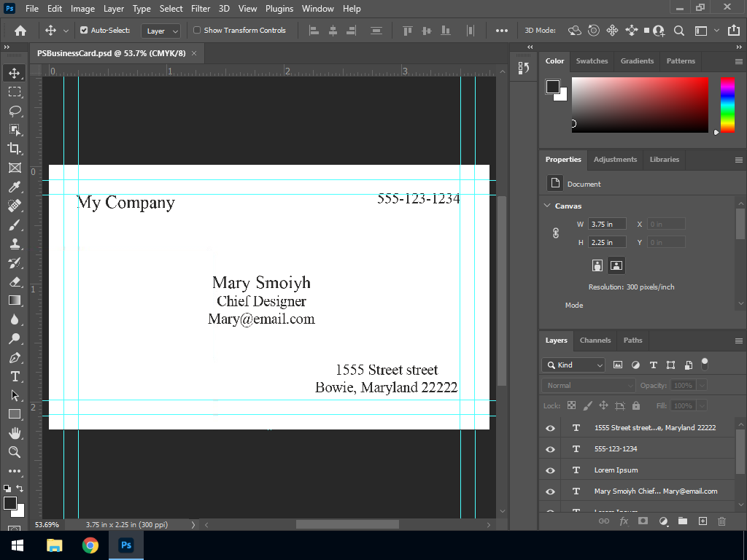Viewport: 747px width, 560px height.
Task: Activate the Hand tool
Action: 14,433
